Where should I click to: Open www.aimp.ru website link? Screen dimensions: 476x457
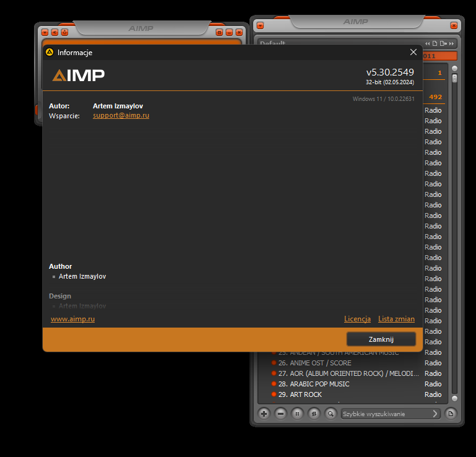coord(72,319)
